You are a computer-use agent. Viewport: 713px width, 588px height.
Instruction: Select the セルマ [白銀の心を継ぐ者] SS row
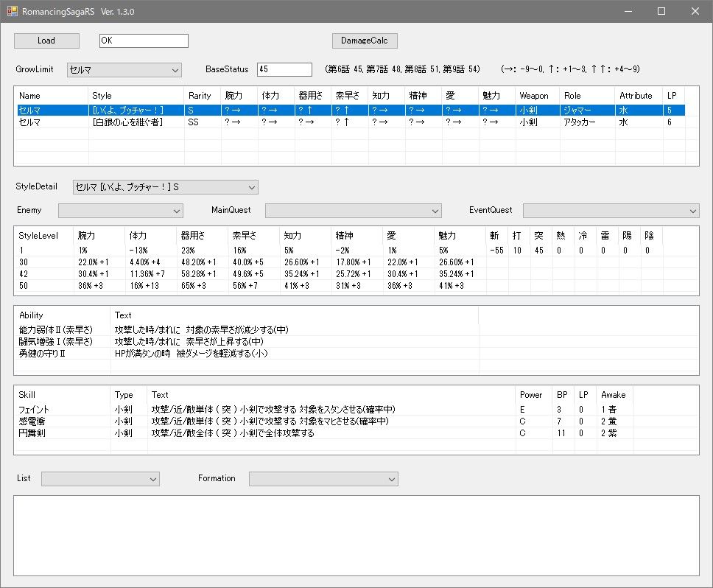[x=351, y=122]
